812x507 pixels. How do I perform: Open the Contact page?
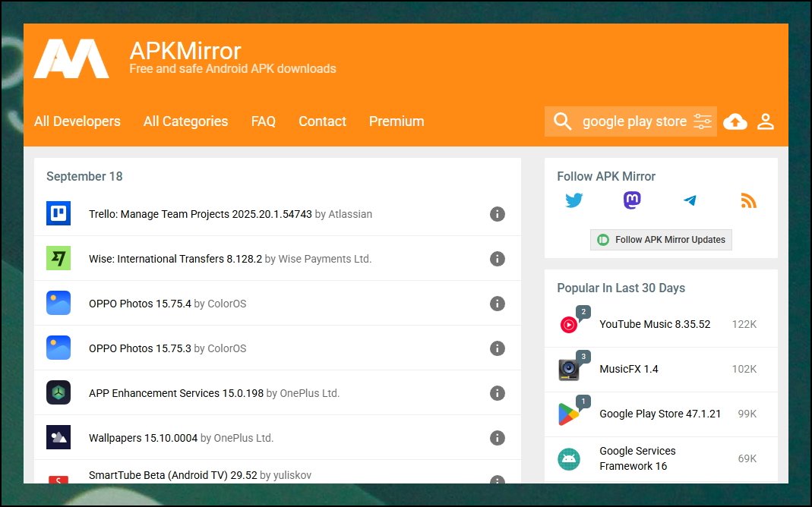point(322,121)
